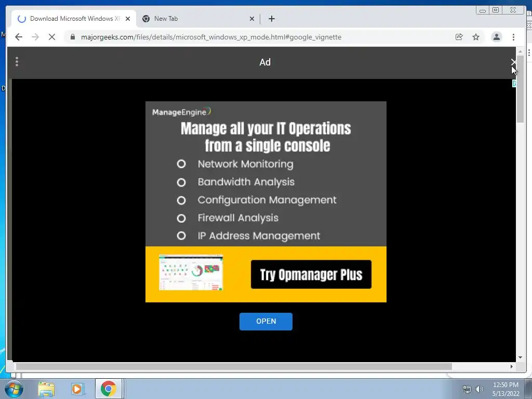The height and width of the screenshot is (399, 532).
Task: Select Configuration Management bullet circle
Action: click(x=181, y=200)
